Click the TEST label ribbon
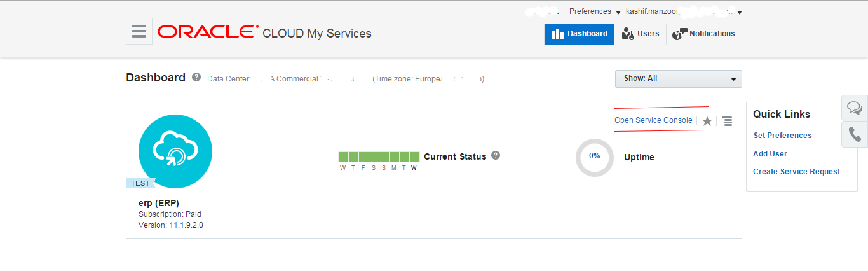Screen dimensions: 868x271 coord(140,183)
